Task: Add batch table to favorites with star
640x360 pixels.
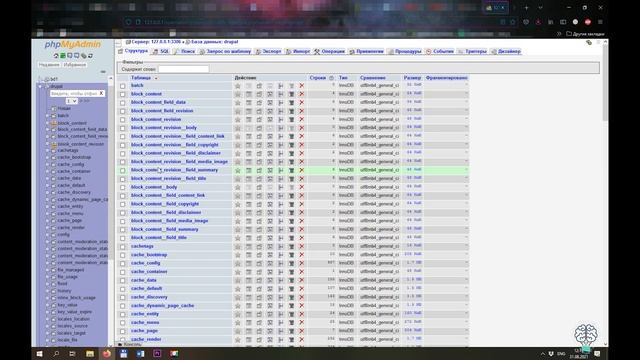Action: pos(238,86)
